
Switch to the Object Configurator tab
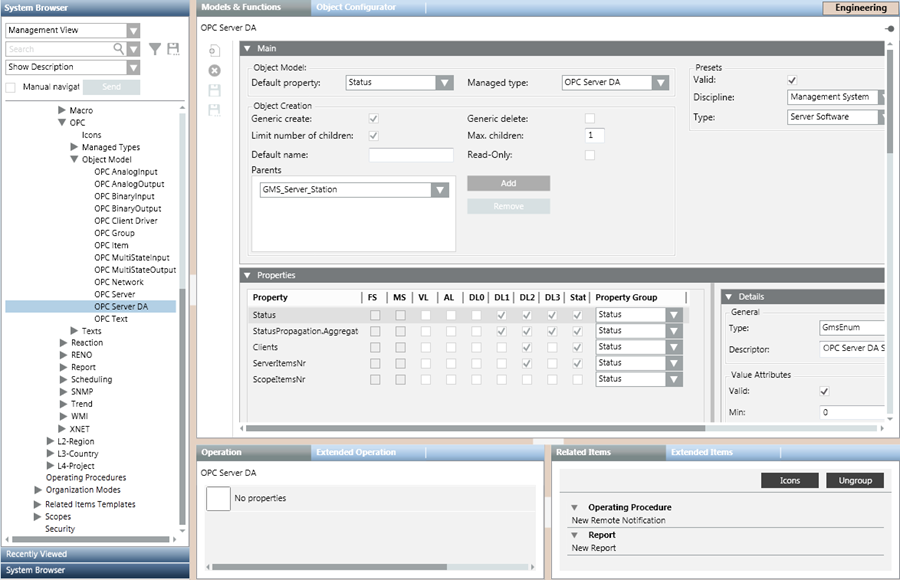356,7
